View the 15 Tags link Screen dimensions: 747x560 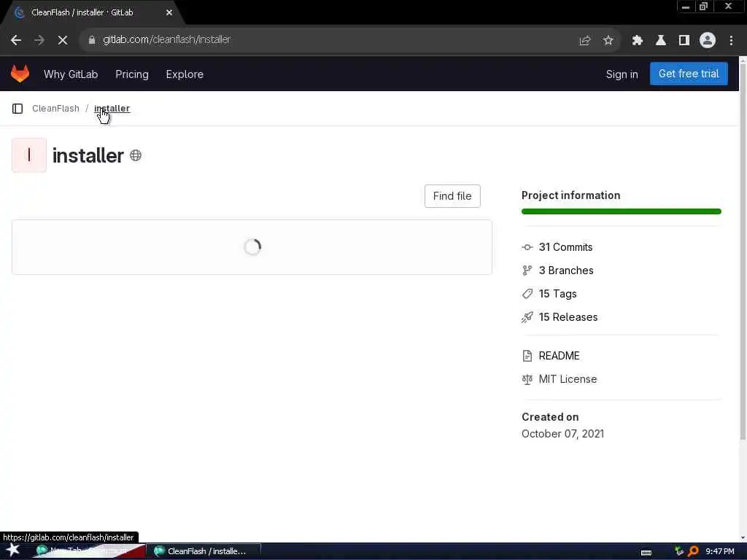[x=557, y=294]
